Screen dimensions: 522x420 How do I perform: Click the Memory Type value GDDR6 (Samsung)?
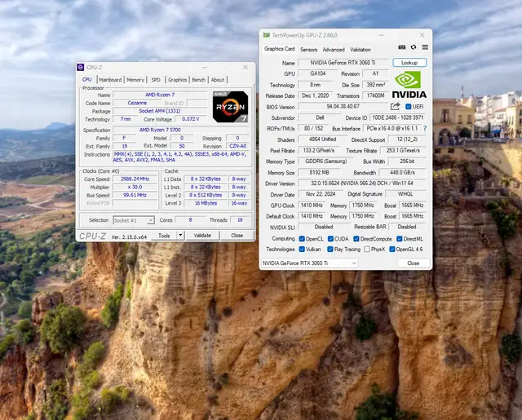326,161
